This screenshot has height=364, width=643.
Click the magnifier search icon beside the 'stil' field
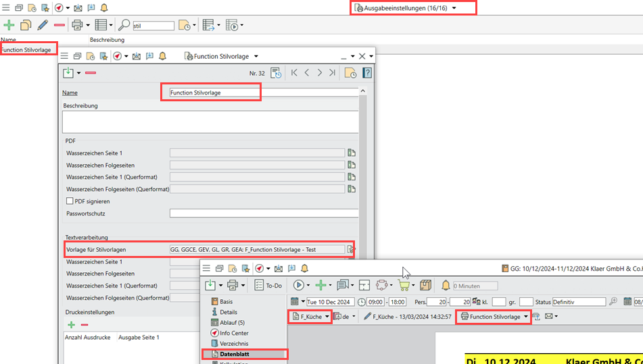[x=124, y=26]
